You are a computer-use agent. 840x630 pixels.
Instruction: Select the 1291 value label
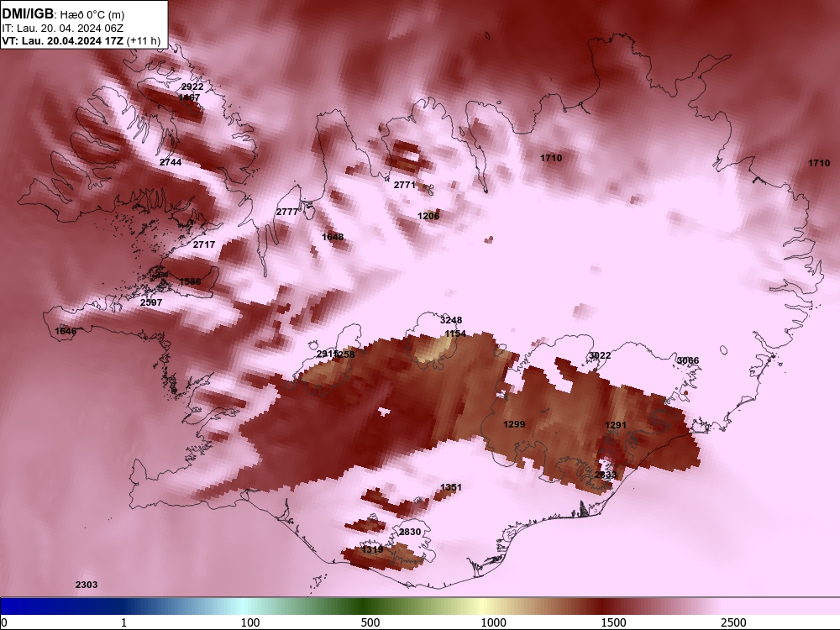(616, 425)
